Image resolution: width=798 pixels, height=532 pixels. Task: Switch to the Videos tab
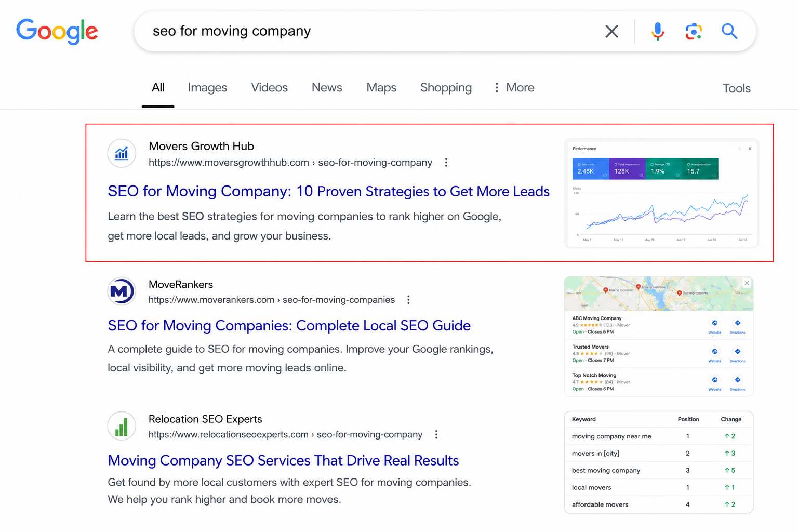269,88
